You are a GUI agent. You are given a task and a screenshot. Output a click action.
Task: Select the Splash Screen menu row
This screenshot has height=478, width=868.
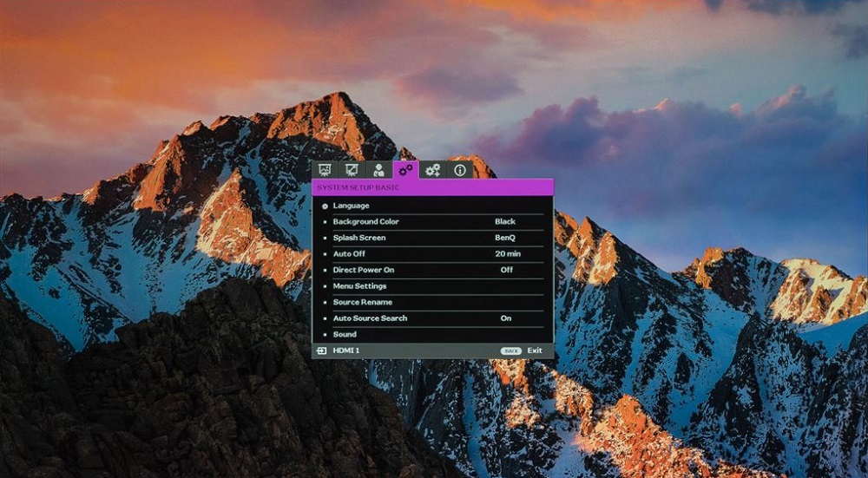433,238
